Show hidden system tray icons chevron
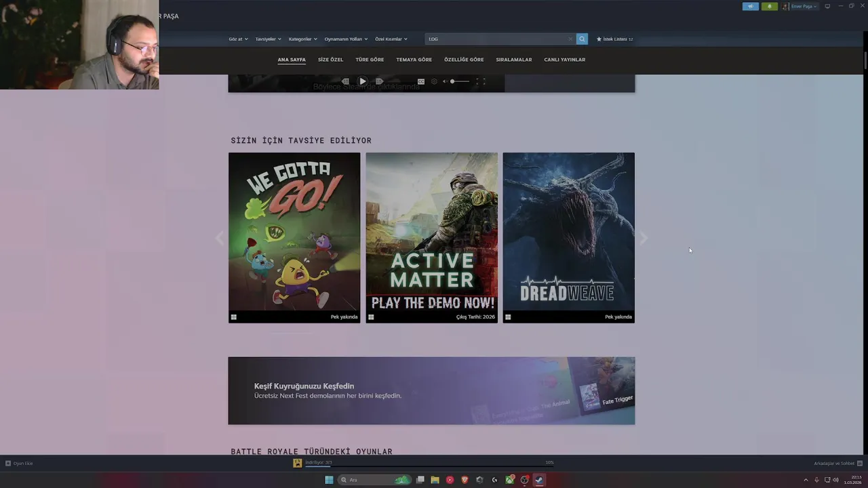868x488 pixels. click(x=806, y=480)
